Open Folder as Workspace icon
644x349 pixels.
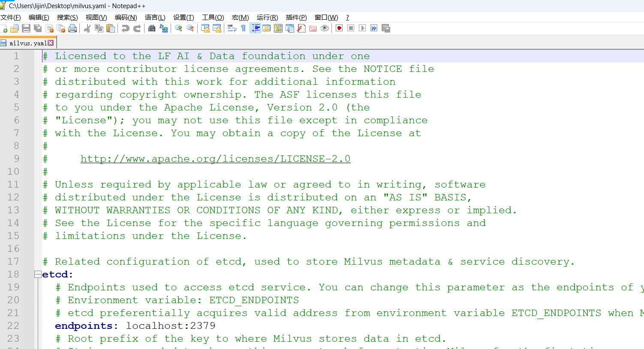coord(313,28)
